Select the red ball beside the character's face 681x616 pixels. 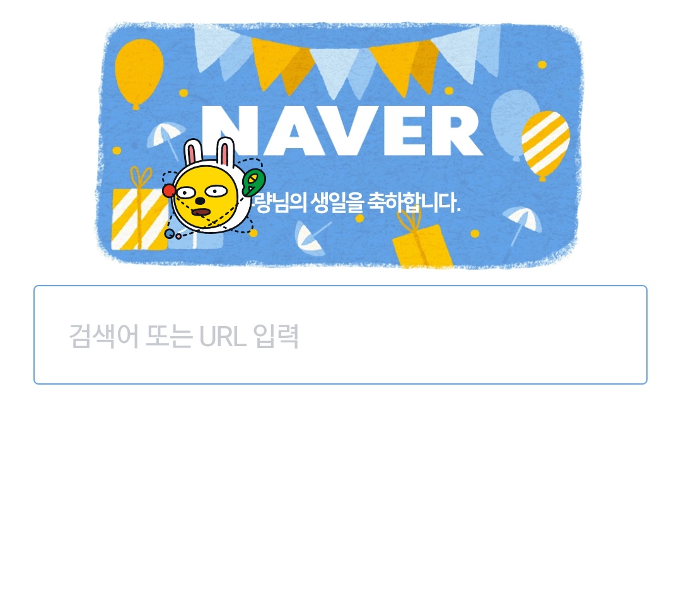(168, 190)
